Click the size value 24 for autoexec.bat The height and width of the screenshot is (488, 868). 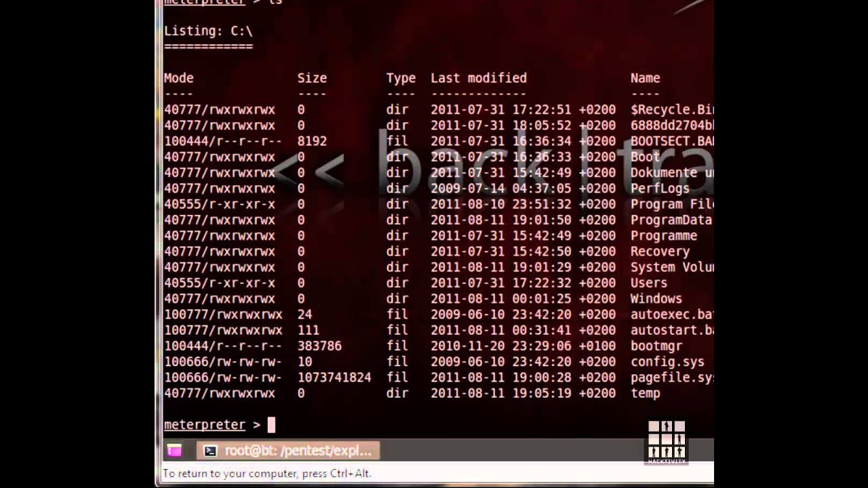tap(304, 314)
